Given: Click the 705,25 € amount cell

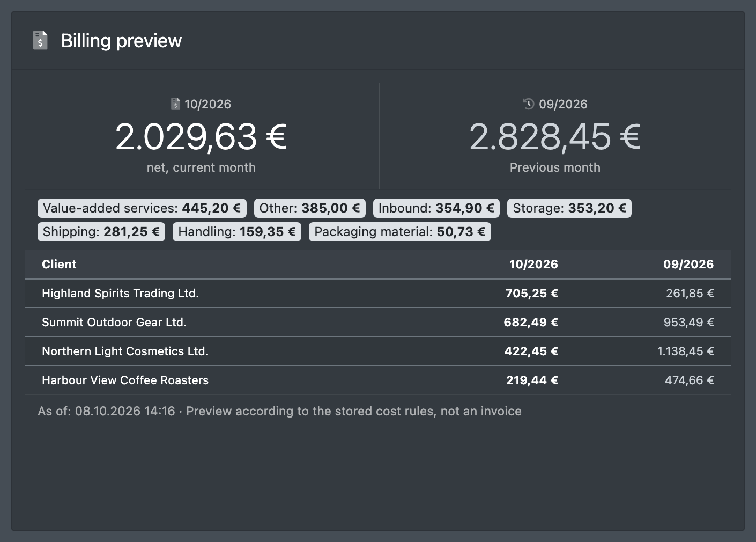Looking at the screenshot, I should click(x=532, y=294).
